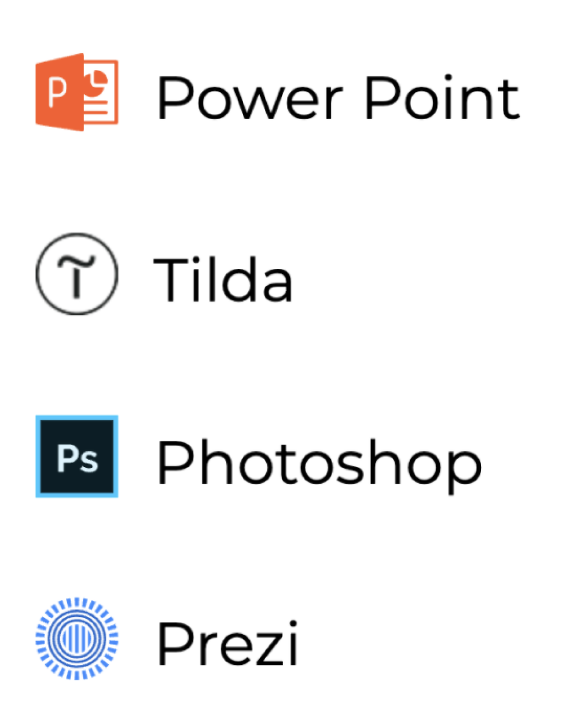Click the white P letter on PowerPoint icon
This screenshot has height=728, width=573.
(x=57, y=93)
